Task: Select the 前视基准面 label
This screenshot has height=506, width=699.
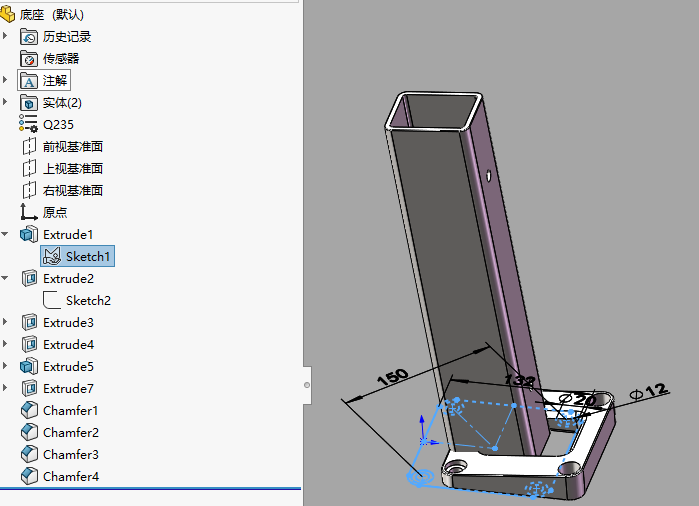Action: [73, 146]
